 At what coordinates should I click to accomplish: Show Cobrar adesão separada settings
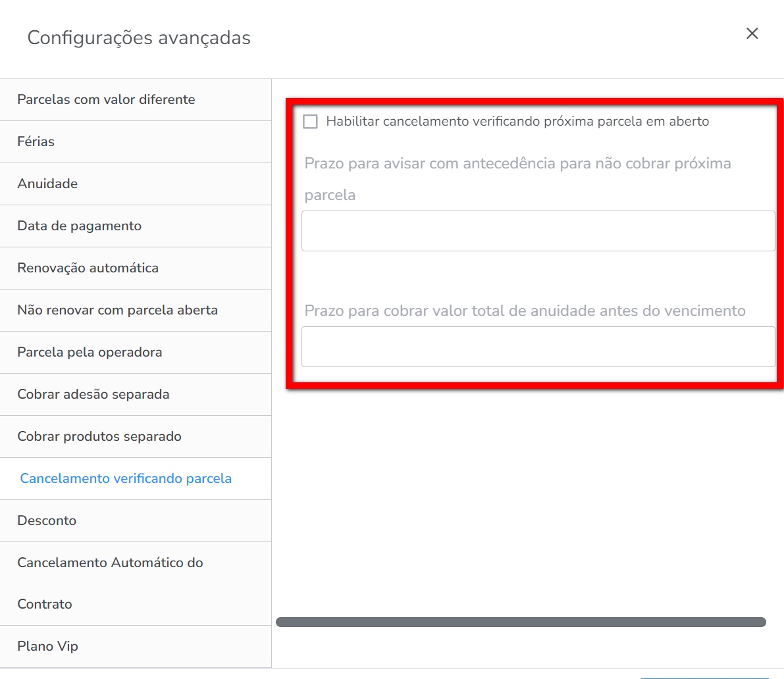(x=93, y=394)
